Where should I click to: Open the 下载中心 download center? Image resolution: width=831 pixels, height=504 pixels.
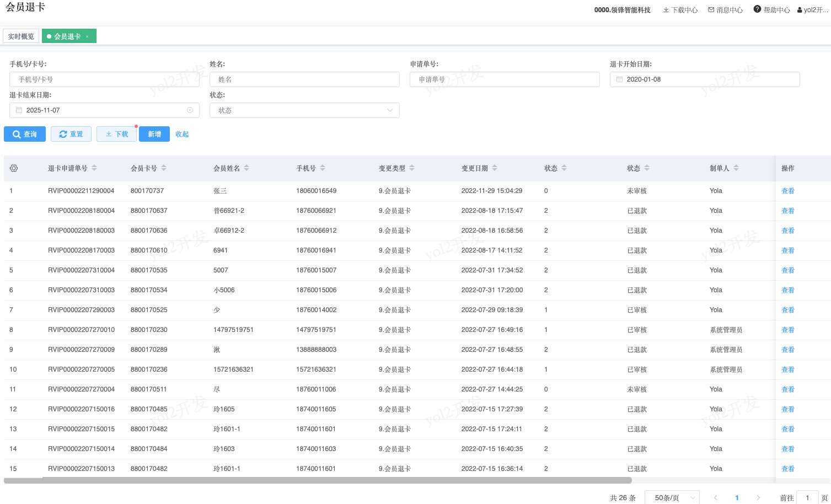(680, 10)
